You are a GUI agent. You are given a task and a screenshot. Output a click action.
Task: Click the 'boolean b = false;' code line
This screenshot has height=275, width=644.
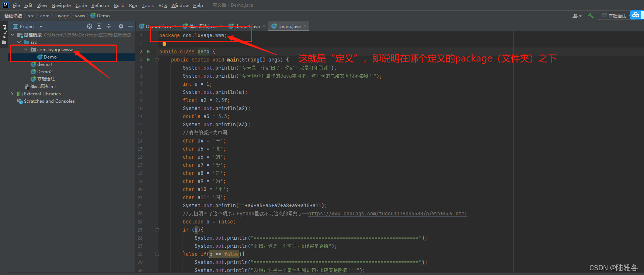[x=209, y=222]
